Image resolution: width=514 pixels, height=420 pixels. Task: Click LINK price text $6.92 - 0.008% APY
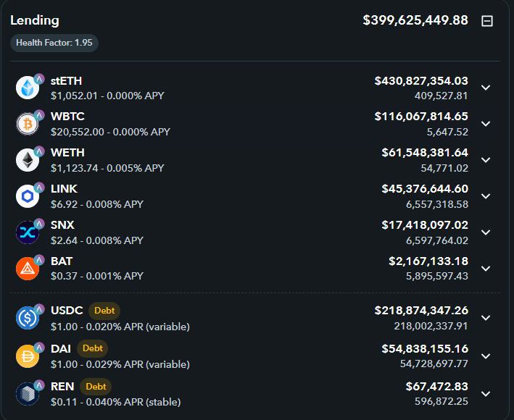pyautogui.click(x=97, y=205)
